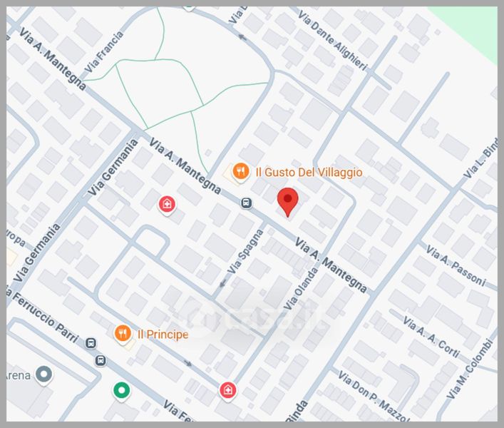Select upper bus stop on Via Ferruccio Parri
Viewport: 504px width, 428px height.
[x=91, y=343]
